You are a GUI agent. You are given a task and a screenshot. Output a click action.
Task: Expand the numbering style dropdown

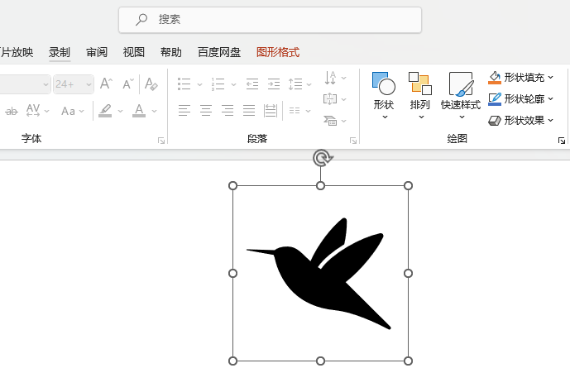click(x=234, y=84)
